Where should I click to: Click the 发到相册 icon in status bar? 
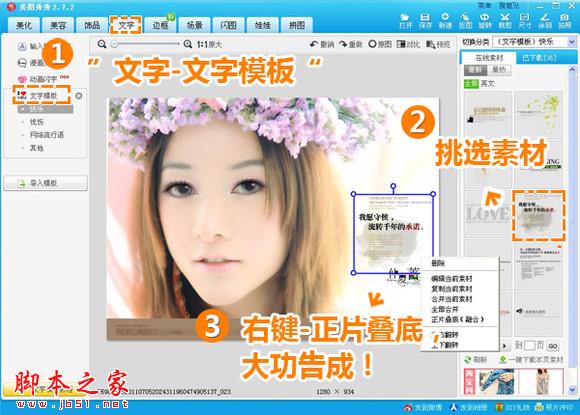(454, 407)
